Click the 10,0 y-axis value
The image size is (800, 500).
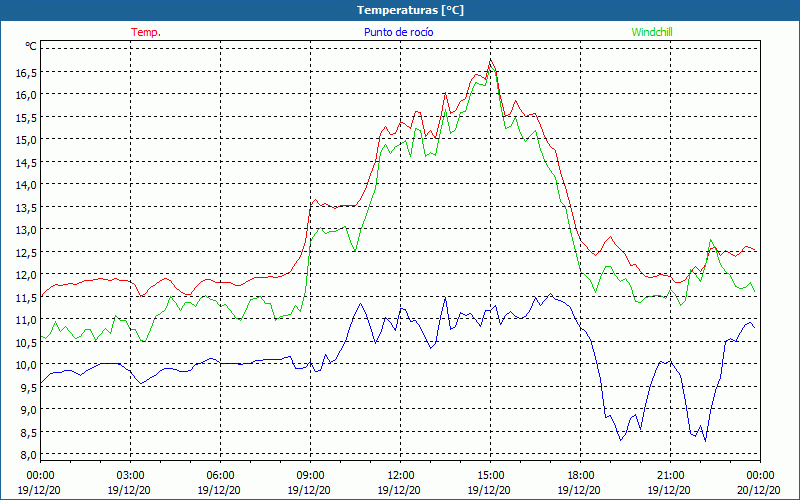tap(26, 365)
